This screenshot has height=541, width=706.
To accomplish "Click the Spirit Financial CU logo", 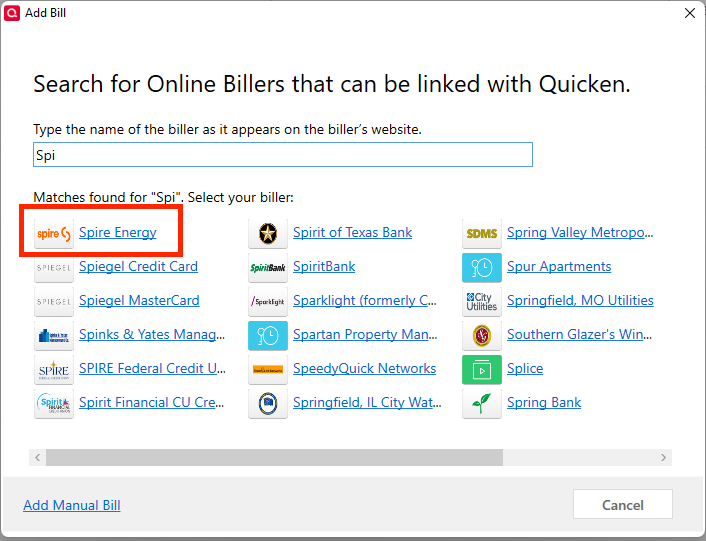I will pos(54,403).
